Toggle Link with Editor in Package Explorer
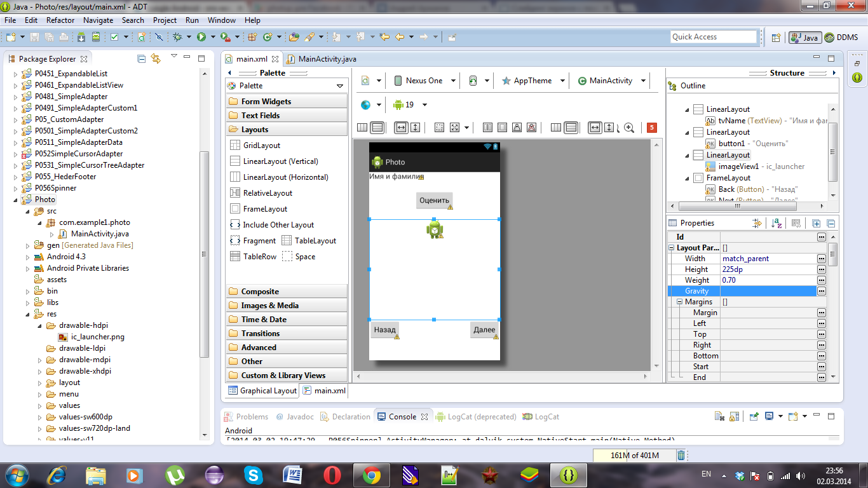This screenshot has height=488, width=868. tap(156, 59)
